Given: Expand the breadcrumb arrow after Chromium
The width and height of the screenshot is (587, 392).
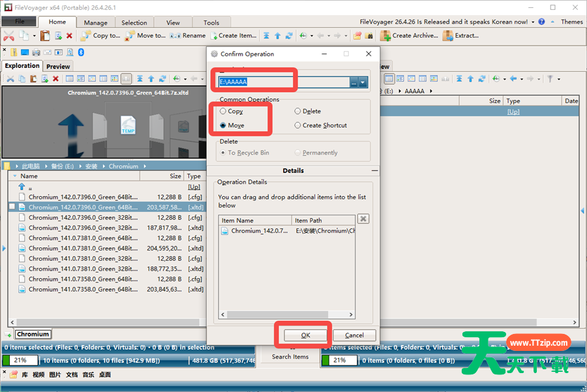Looking at the screenshot, I should coord(145,166).
